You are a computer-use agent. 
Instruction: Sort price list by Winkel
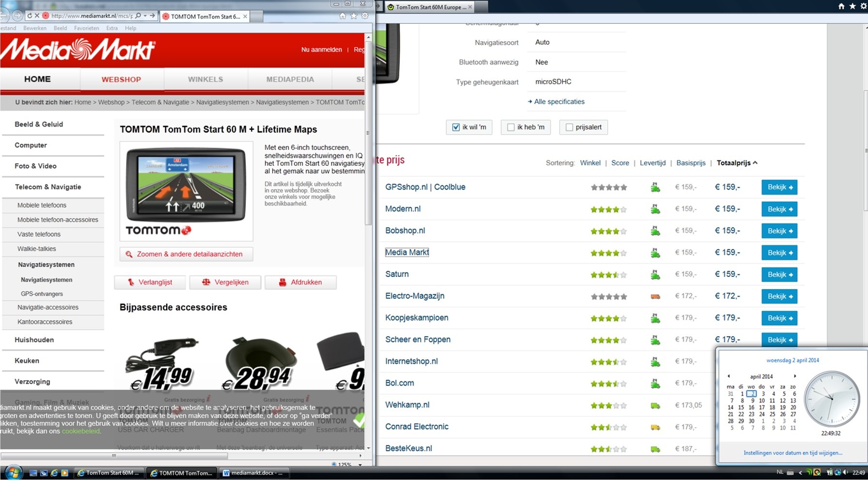click(x=590, y=163)
